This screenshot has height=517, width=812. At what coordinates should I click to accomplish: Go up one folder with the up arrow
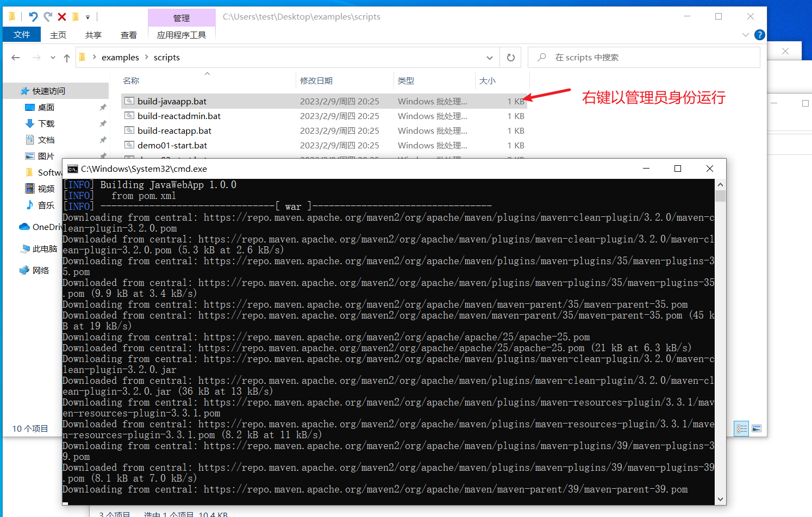click(66, 58)
